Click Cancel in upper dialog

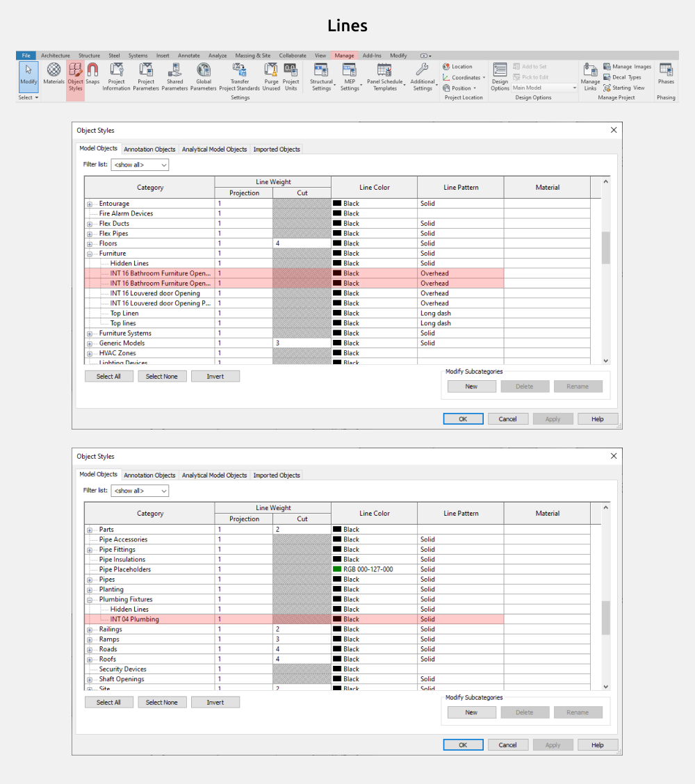(508, 419)
